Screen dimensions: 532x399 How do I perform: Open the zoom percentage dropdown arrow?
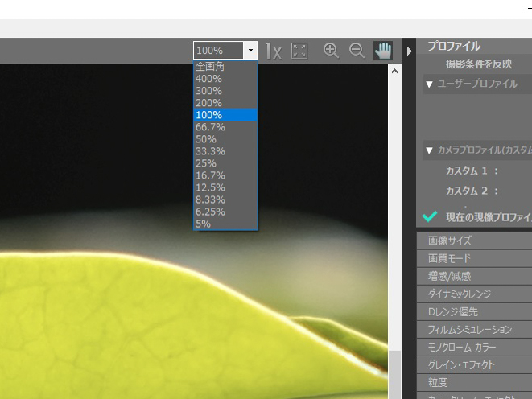click(x=250, y=50)
